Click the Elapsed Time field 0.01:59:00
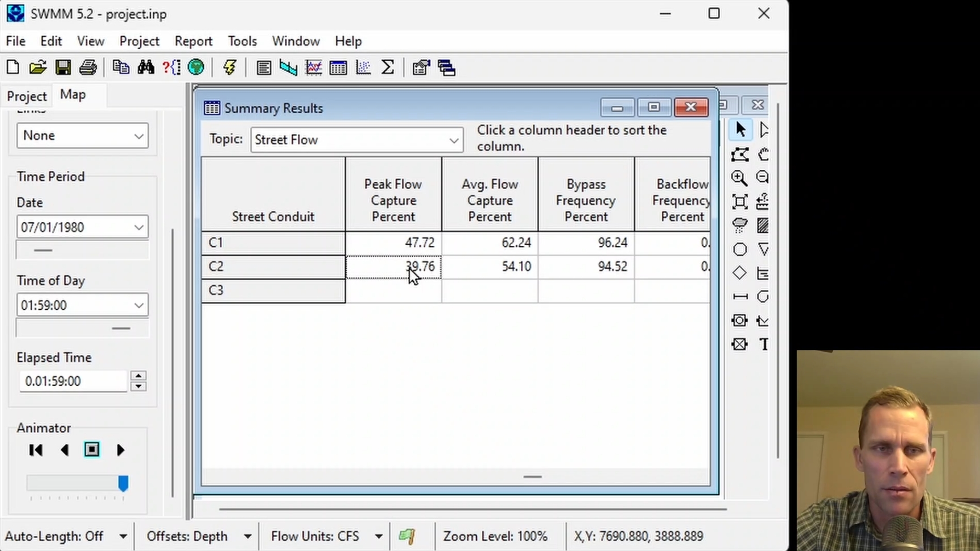The image size is (980, 551). [x=72, y=381]
